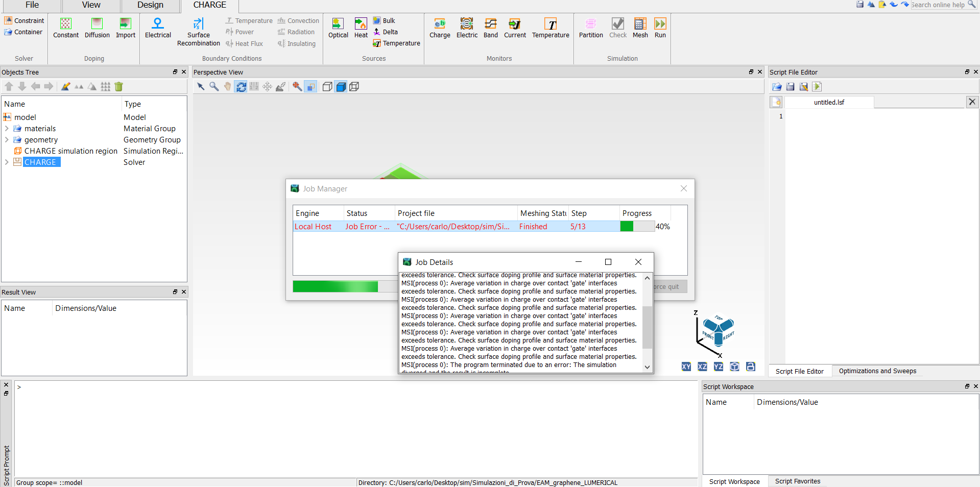Click the Force quit button
The width and height of the screenshot is (980, 487).
coord(671,286)
